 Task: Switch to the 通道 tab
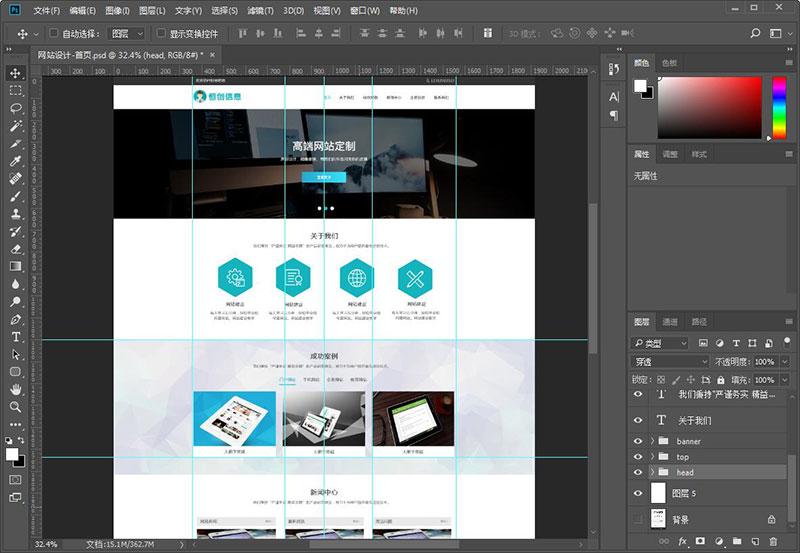pyautogui.click(x=670, y=322)
